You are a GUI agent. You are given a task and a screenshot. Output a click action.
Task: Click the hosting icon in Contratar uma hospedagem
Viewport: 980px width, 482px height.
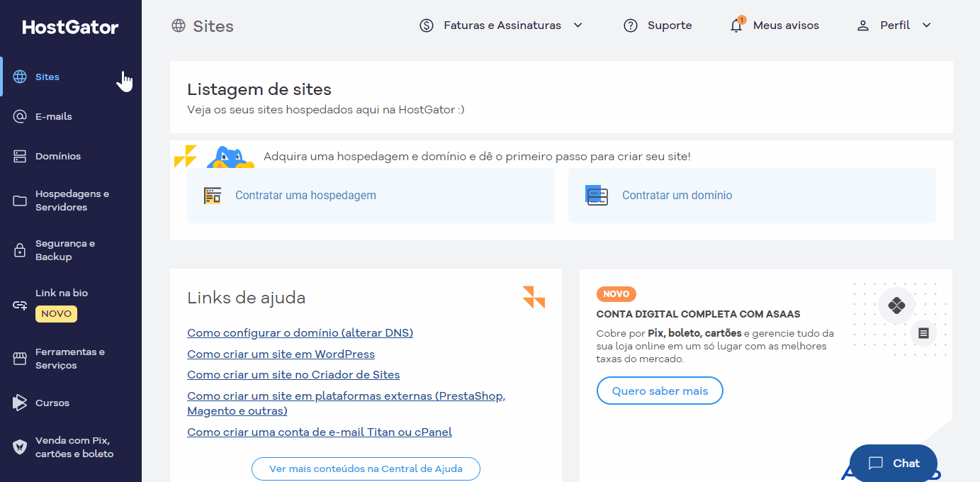213,196
